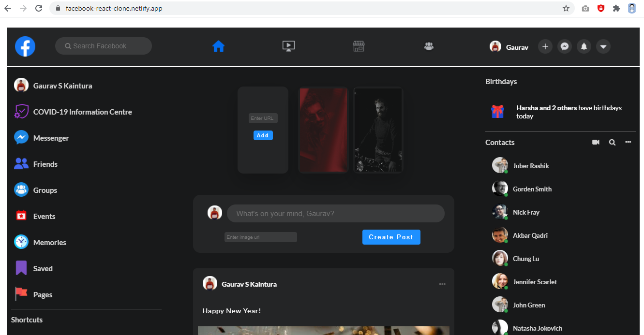644x335 pixels.
Task: Click Gaurav profile in header
Action: pyautogui.click(x=509, y=47)
